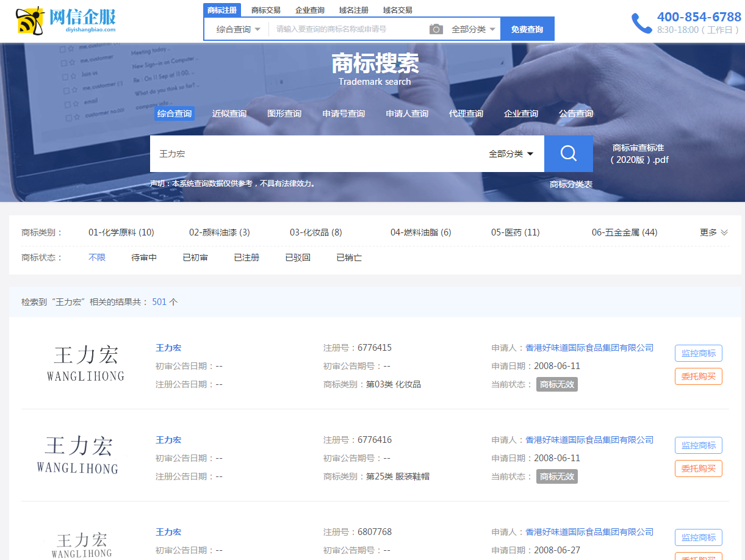
Task: Click 第25类 服装鞋帽 class text
Action: pyautogui.click(x=398, y=476)
